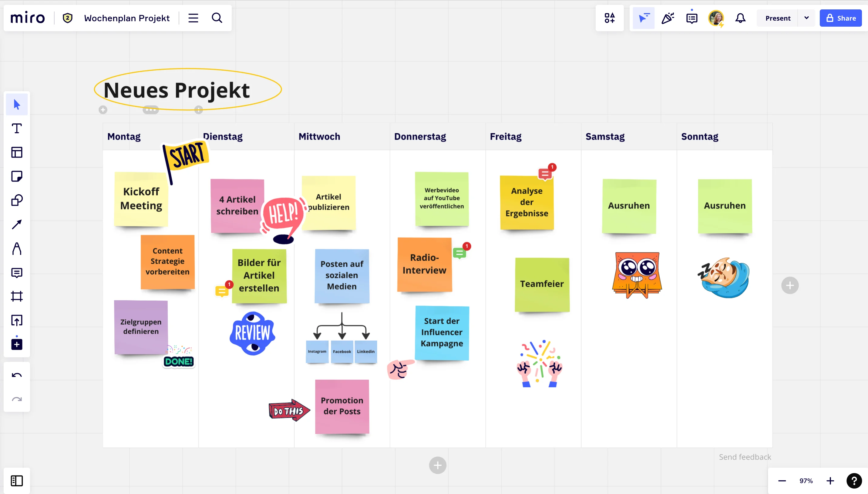Screen dimensions: 868x494
Task: Click the Present button to start presentation
Action: [x=777, y=18]
